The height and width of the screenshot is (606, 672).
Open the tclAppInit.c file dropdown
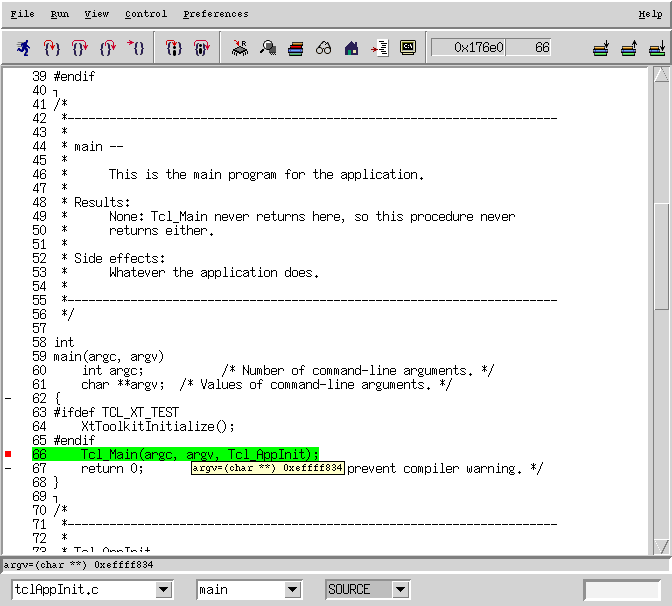click(x=164, y=590)
